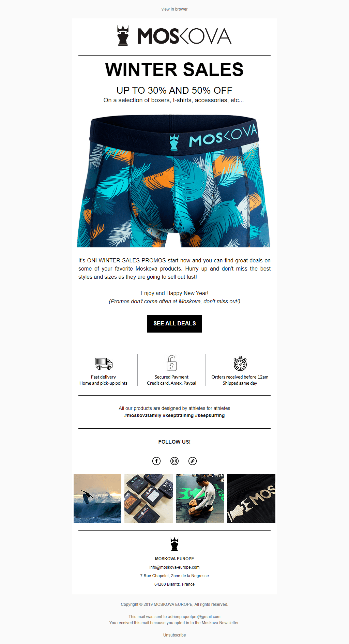349x644 pixels.
Task: Click the info@moskova-europe.com email address
Action: [x=174, y=567]
